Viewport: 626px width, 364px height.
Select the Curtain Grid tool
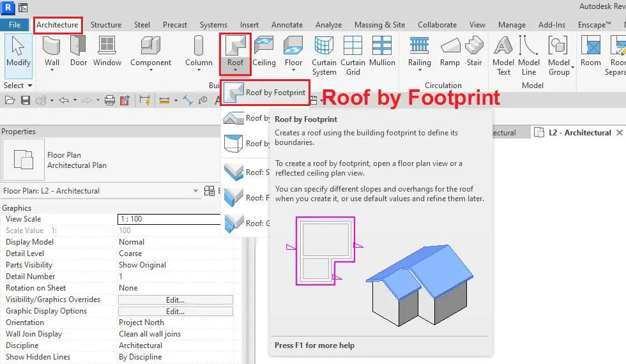[353, 56]
